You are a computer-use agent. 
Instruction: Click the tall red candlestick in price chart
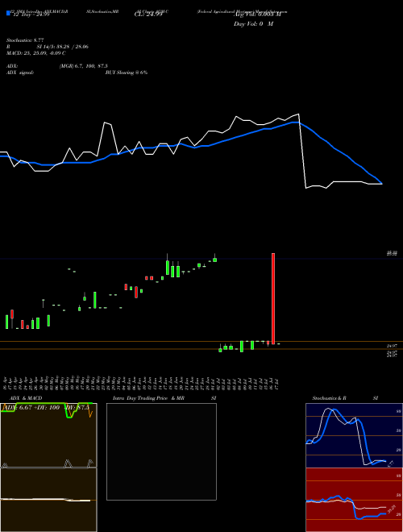(273, 298)
